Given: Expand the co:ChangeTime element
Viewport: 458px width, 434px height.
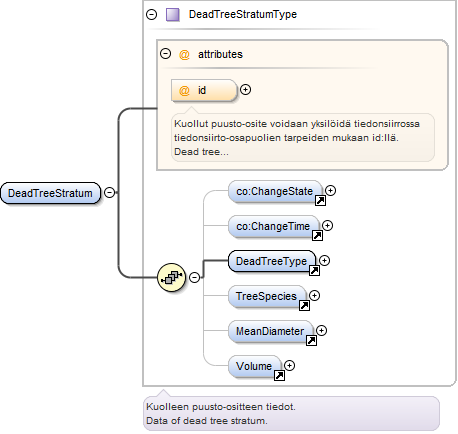Looking at the screenshot, I should 327,226.
